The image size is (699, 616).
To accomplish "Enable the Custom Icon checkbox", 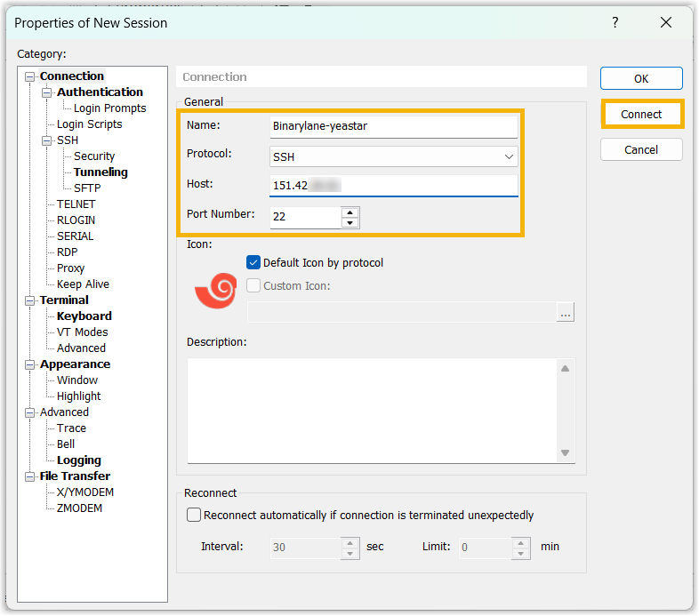I will point(253,286).
